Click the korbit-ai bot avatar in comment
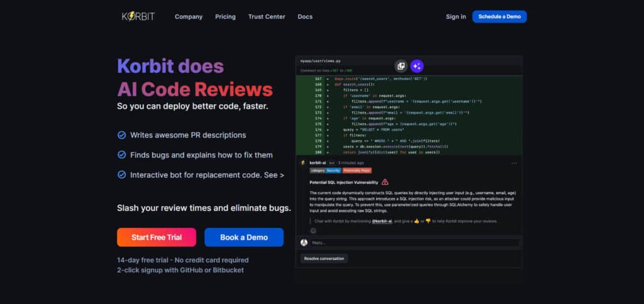The height and width of the screenshot is (304, 644). click(303, 163)
